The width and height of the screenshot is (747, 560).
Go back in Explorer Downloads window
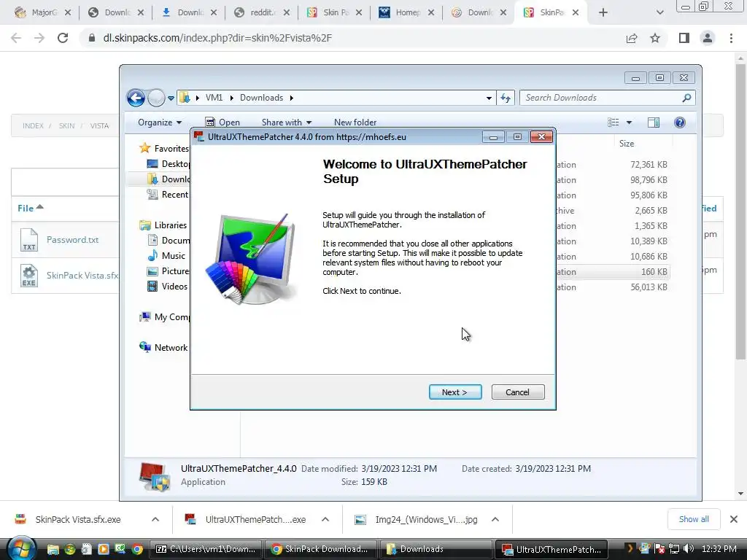[x=136, y=98]
